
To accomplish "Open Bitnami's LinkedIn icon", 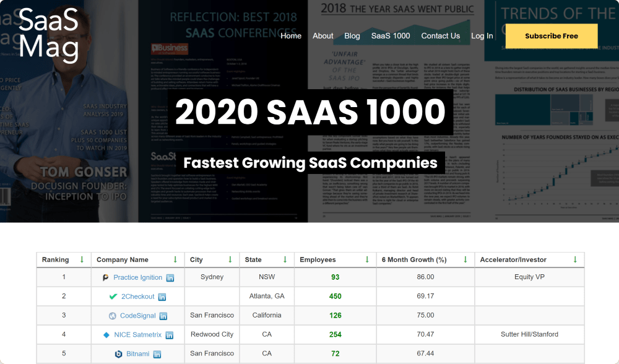I will (157, 354).
